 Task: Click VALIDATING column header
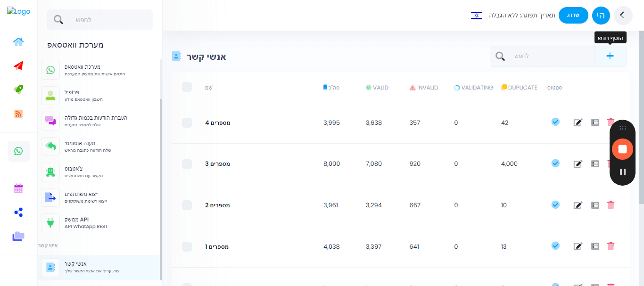[x=474, y=88]
